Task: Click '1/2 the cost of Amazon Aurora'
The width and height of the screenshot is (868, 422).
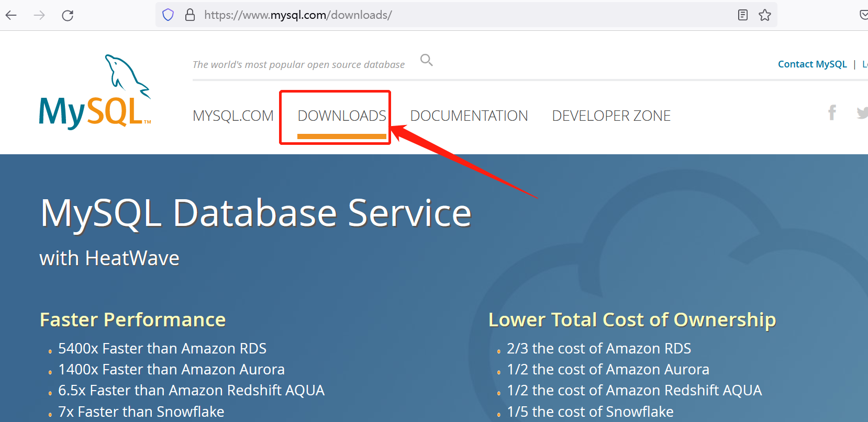Action: pos(608,369)
